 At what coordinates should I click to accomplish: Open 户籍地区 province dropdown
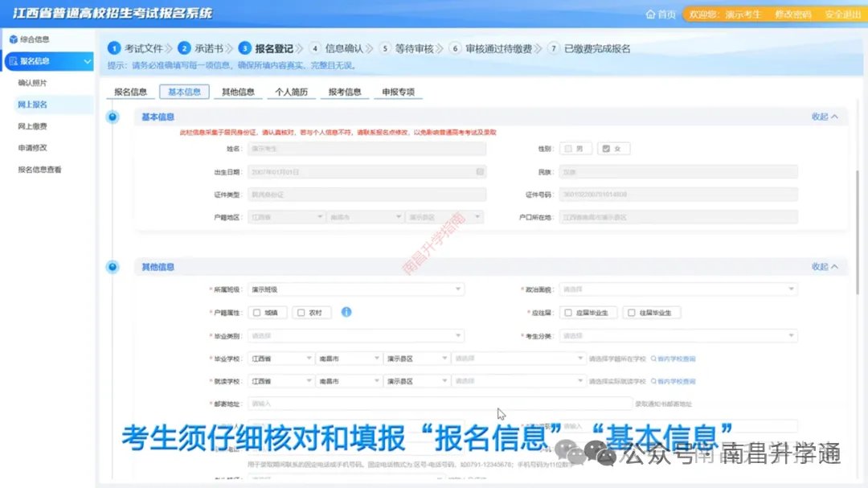pyautogui.click(x=287, y=217)
